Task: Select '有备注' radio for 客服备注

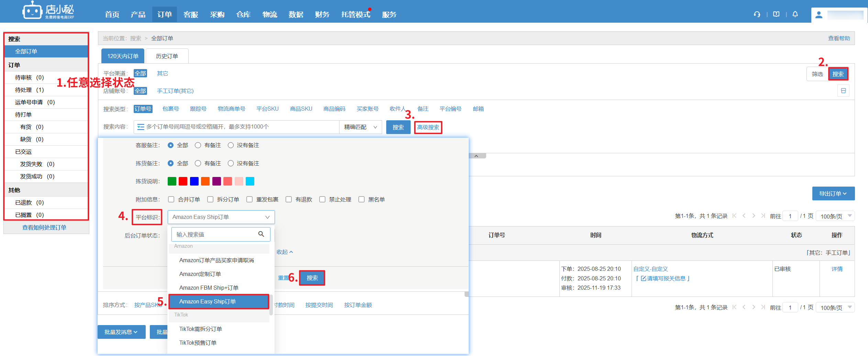Action: (198, 145)
